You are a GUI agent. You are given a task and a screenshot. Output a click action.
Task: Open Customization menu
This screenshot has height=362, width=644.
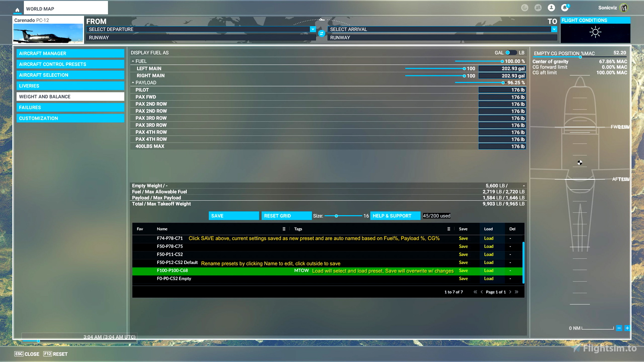[x=70, y=118]
